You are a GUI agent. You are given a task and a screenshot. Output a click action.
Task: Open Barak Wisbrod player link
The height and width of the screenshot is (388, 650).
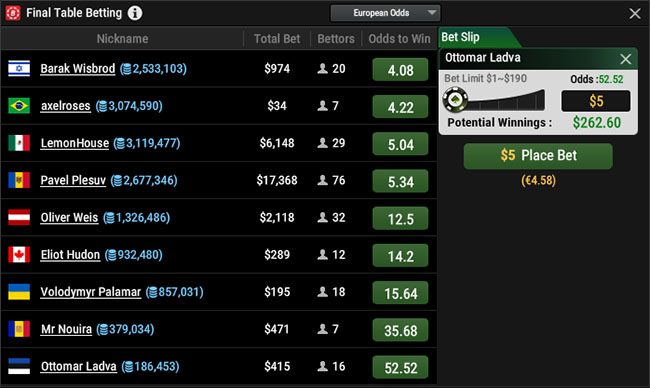pos(78,68)
